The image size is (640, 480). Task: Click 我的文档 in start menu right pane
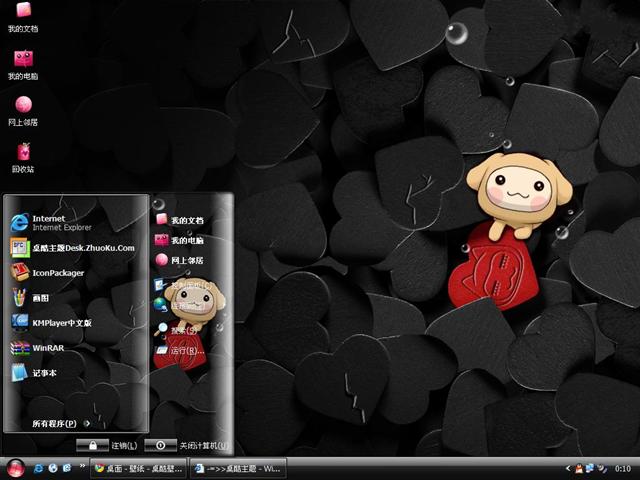(x=179, y=220)
